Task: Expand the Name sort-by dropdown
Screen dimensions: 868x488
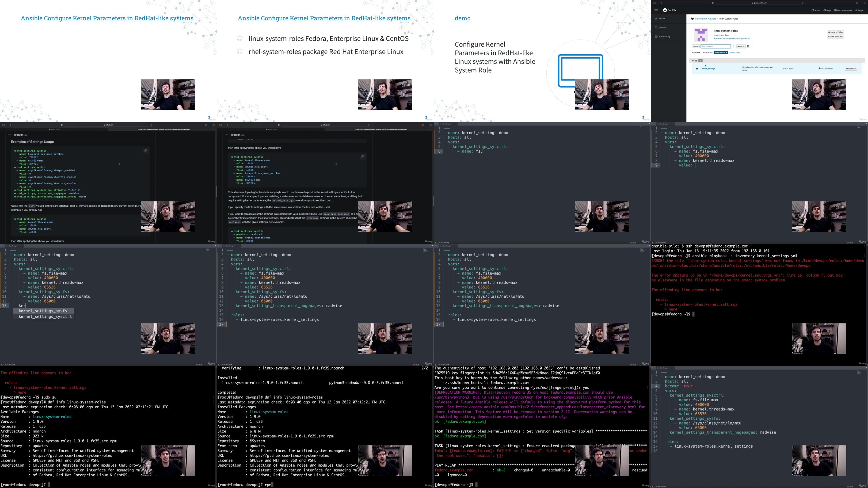Action: coord(741,46)
